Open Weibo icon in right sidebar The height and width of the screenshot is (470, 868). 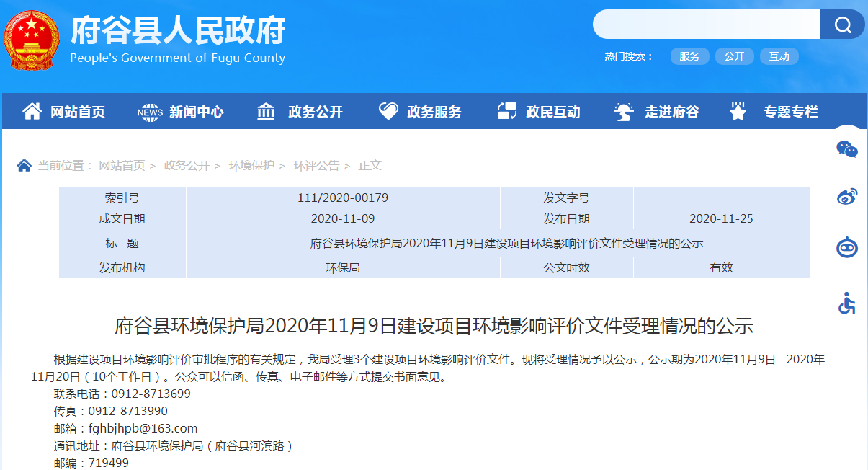pyautogui.click(x=846, y=197)
